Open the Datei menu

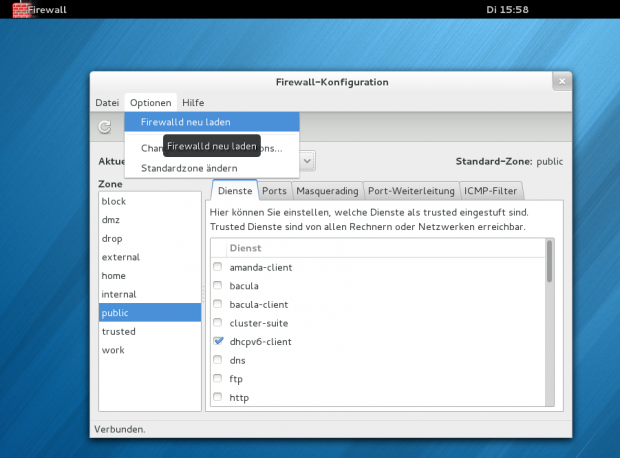(x=107, y=103)
